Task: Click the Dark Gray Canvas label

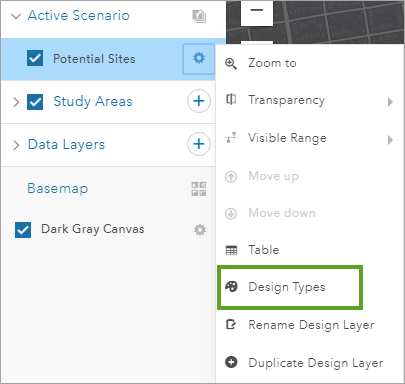Action: pos(93,229)
